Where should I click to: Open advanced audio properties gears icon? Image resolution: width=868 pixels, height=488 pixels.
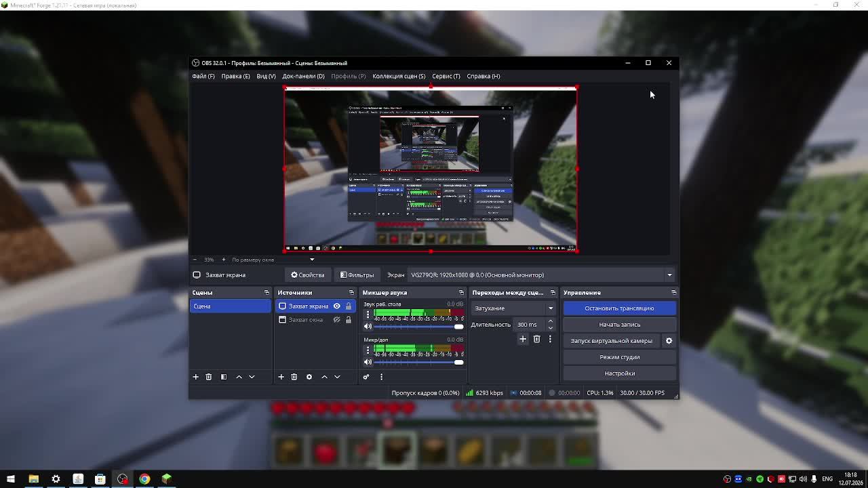(366, 377)
